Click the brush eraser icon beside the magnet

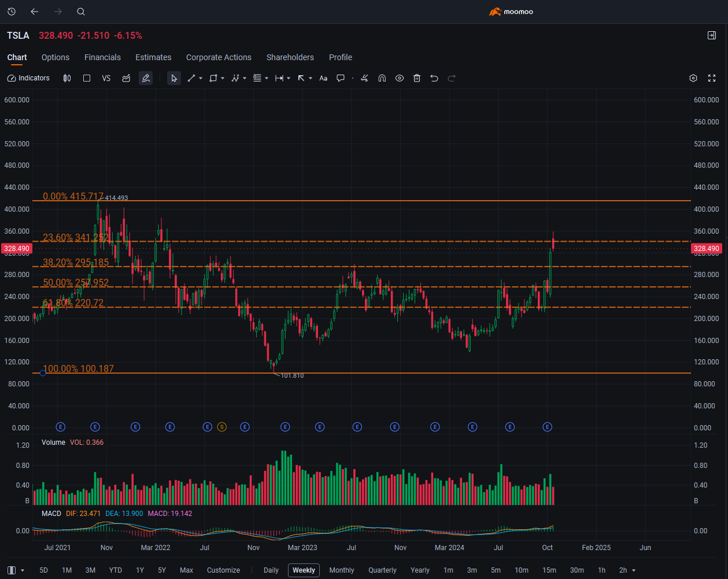pyautogui.click(x=364, y=78)
